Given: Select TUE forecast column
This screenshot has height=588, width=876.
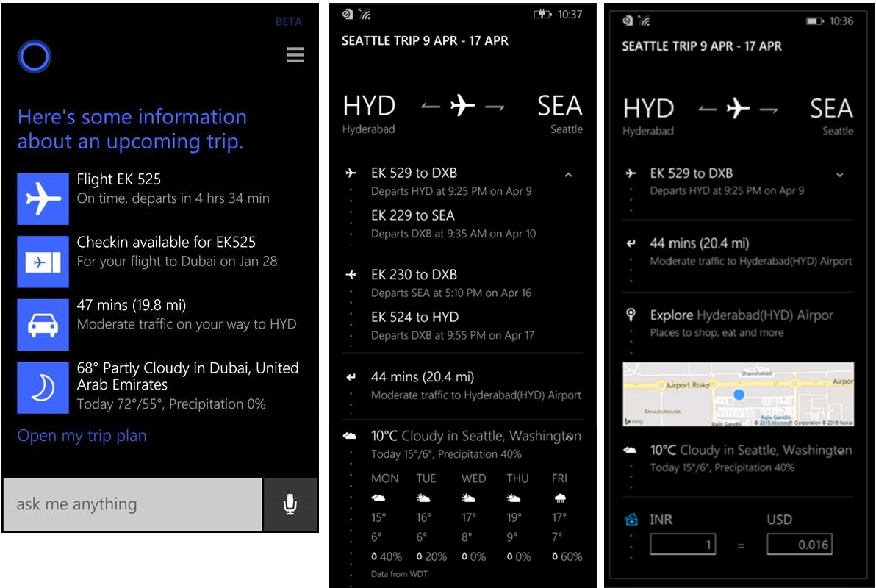Looking at the screenshot, I should pyautogui.click(x=431, y=517).
